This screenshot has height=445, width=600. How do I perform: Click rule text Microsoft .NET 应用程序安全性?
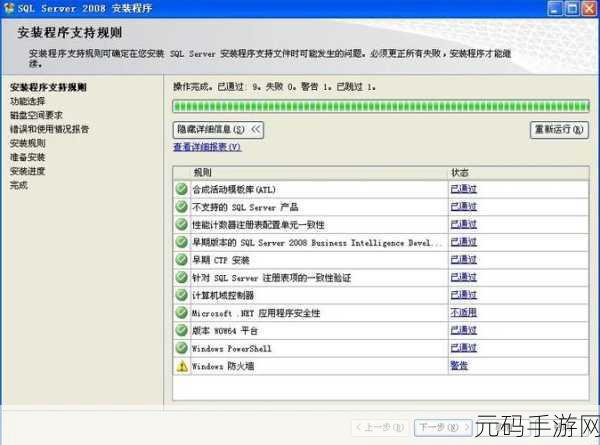256,313
